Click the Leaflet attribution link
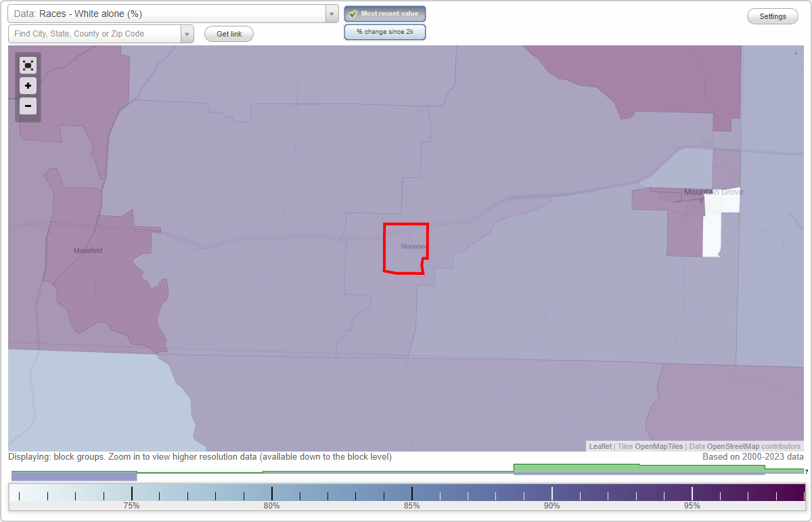 [x=600, y=446]
